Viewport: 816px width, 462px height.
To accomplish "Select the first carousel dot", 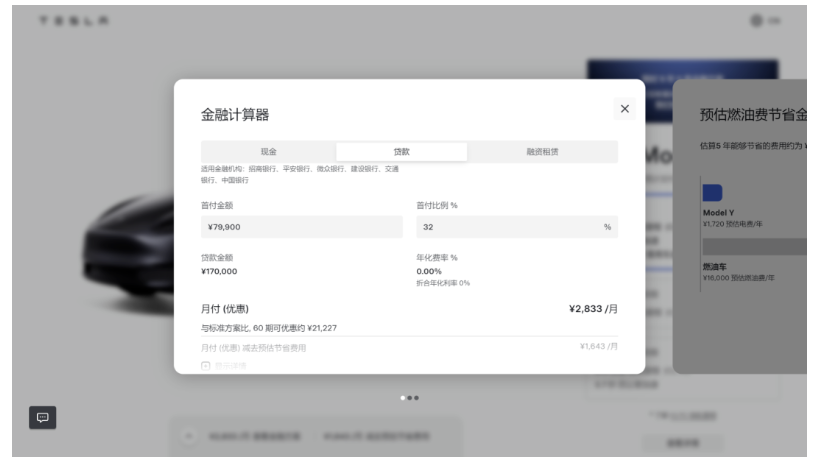I will pos(403,398).
